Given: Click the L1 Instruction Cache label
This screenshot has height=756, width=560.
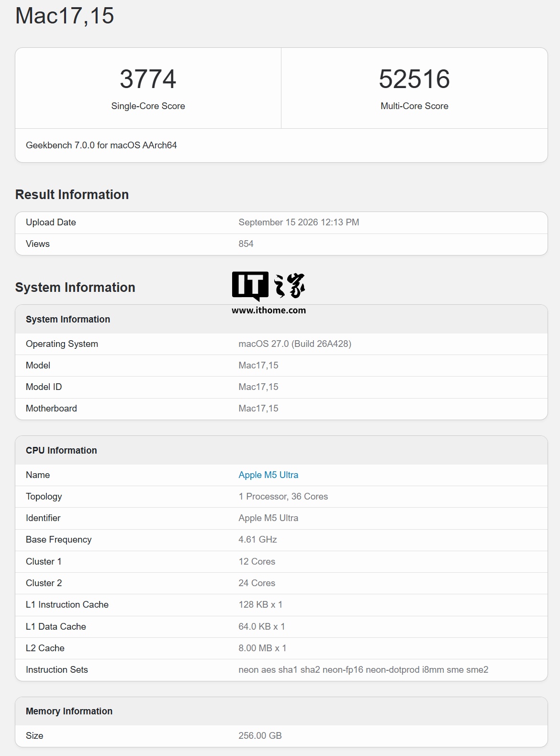Looking at the screenshot, I should [x=67, y=604].
